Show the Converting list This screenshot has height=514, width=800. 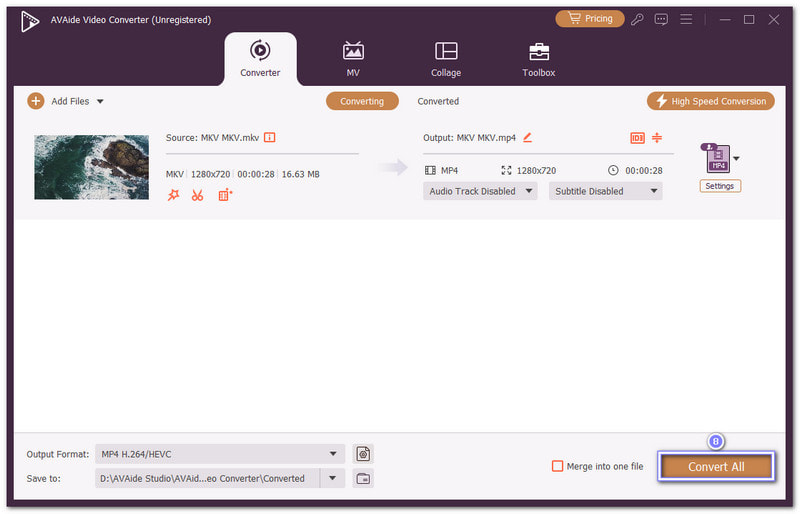[362, 101]
